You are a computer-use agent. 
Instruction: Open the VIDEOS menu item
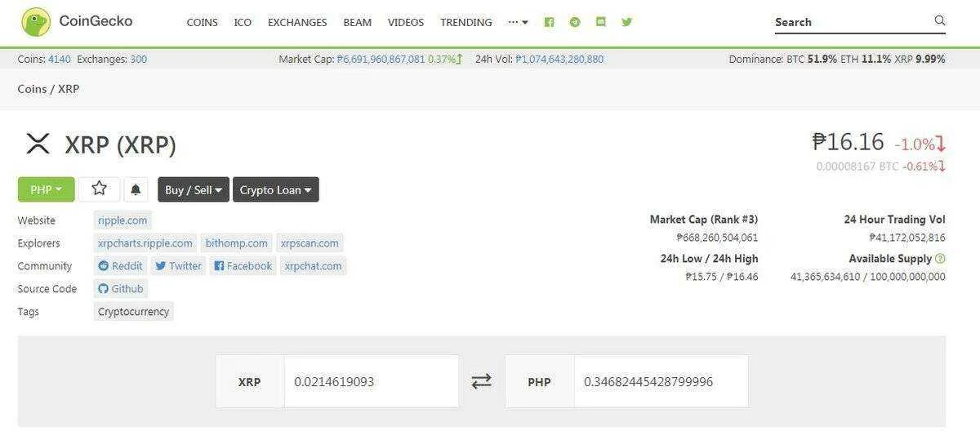406,22
